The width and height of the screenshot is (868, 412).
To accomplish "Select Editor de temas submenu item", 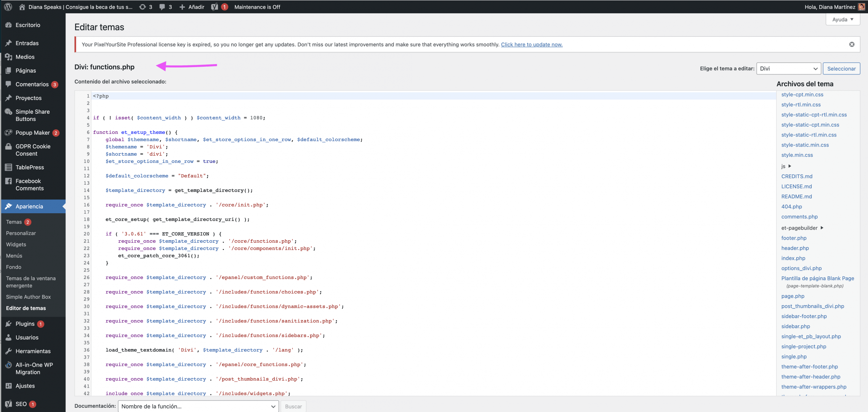I will [x=26, y=308].
